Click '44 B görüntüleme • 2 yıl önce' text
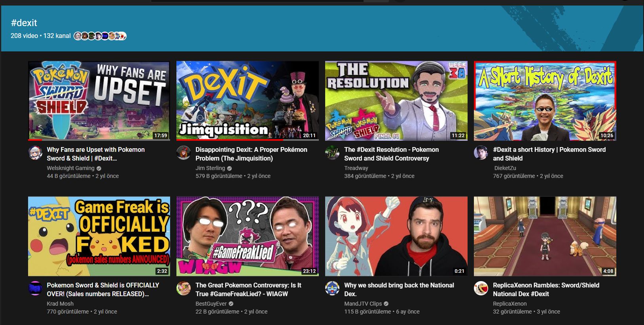Viewport: 644px width, 325px height. [83, 176]
